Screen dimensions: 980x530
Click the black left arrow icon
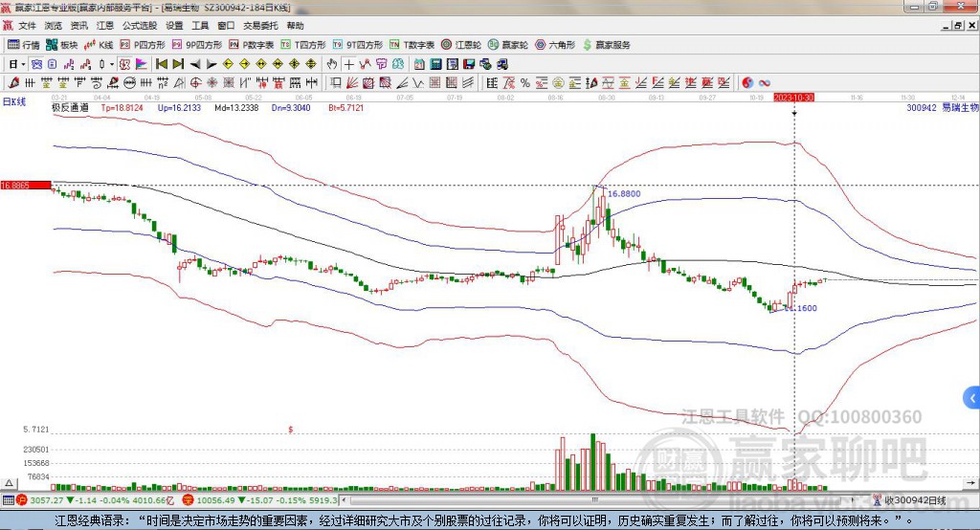[195, 64]
